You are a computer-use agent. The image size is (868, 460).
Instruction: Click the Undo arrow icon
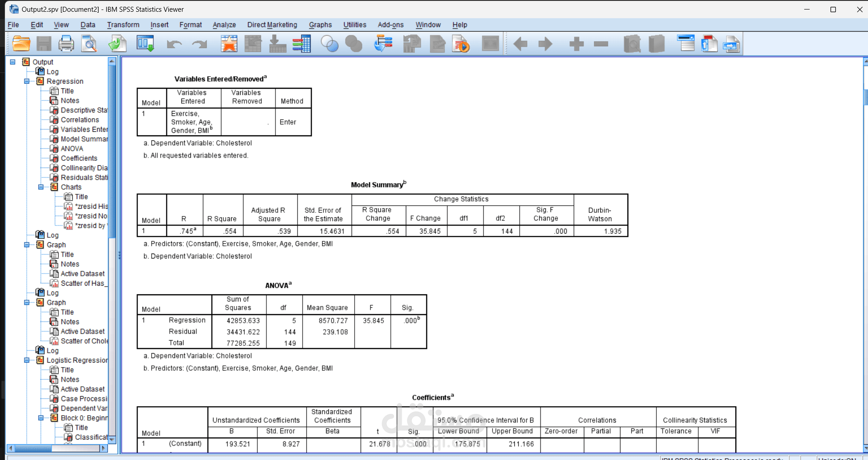pyautogui.click(x=174, y=44)
